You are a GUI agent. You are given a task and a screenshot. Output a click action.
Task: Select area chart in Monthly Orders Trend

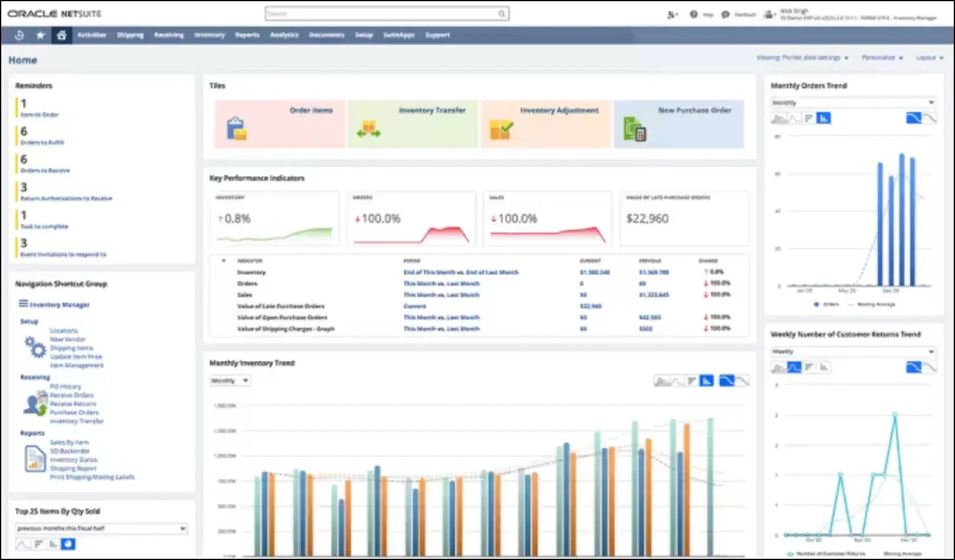(779, 118)
